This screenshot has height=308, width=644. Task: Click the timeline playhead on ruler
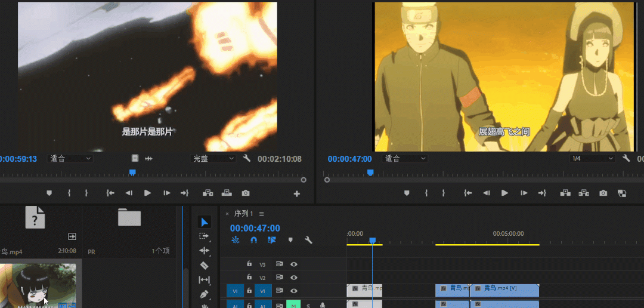(372, 240)
